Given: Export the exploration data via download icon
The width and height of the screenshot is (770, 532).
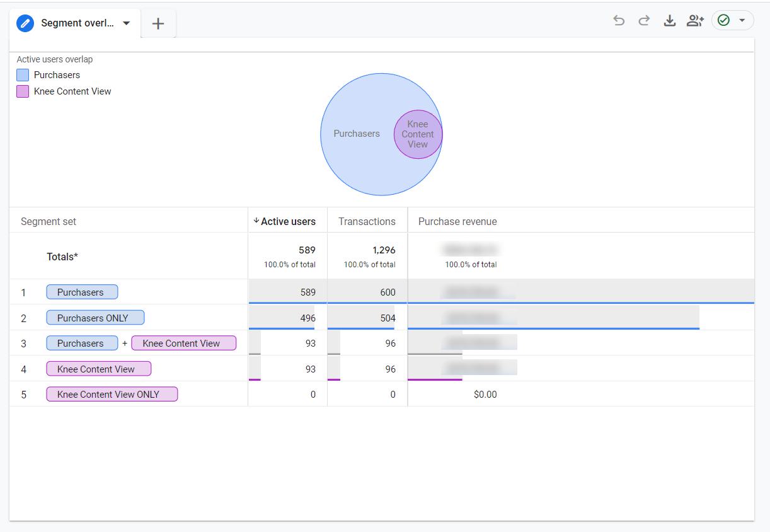Looking at the screenshot, I should pyautogui.click(x=669, y=20).
